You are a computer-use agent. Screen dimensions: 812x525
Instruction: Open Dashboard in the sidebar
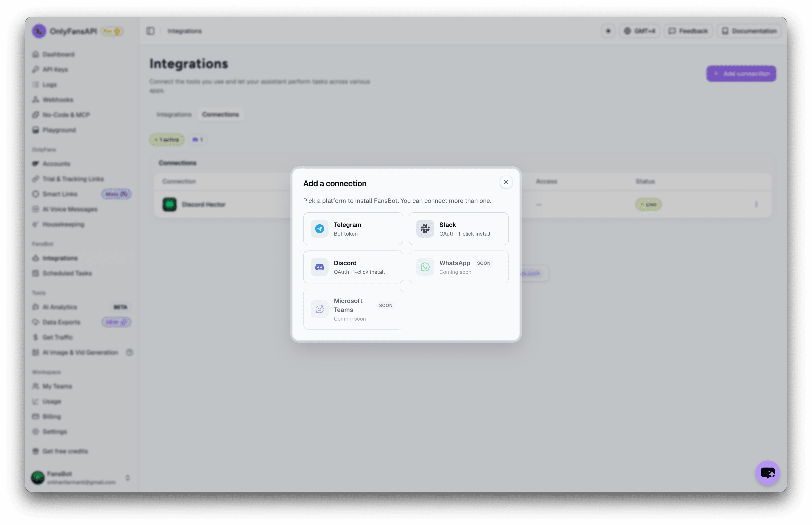tap(58, 55)
